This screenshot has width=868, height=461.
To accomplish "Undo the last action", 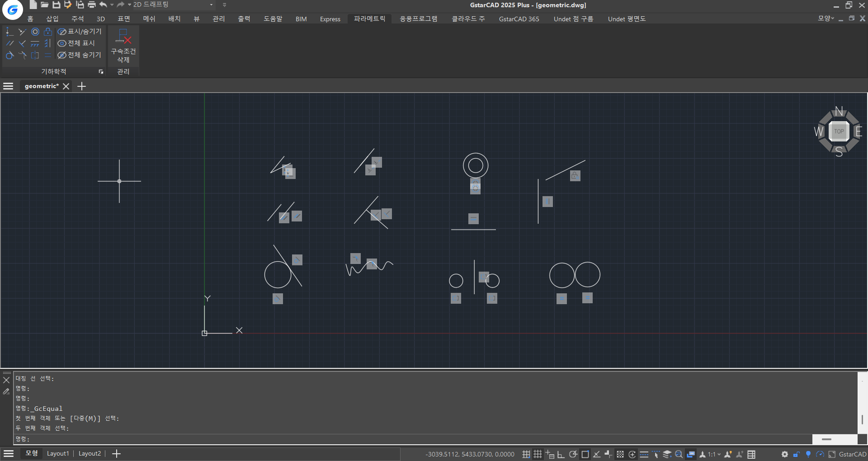I will [x=103, y=5].
